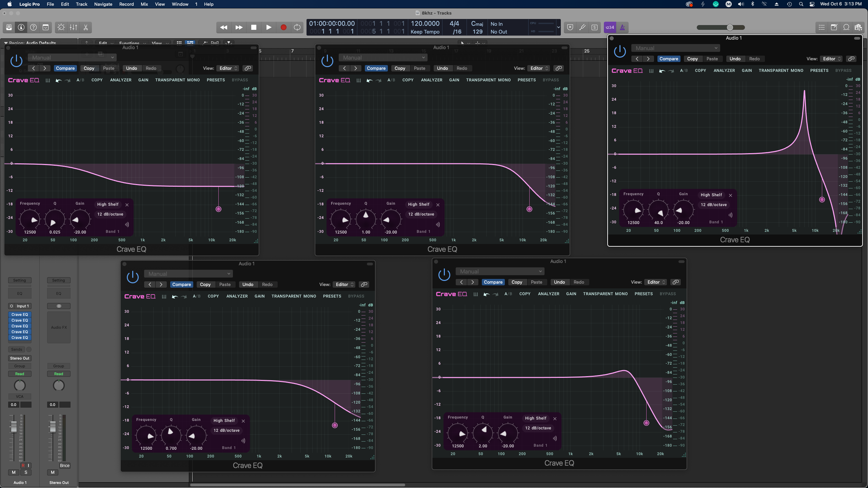Click Bnce button on Stereo Out strip
The image size is (868, 488).
point(64,466)
